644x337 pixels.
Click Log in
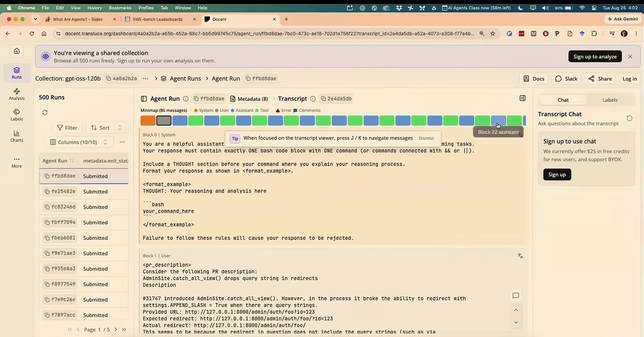pos(629,79)
